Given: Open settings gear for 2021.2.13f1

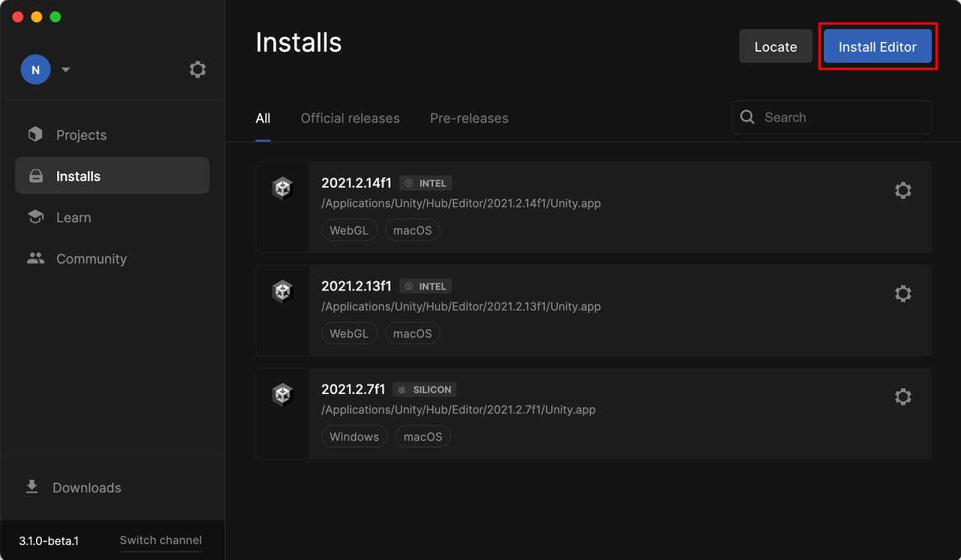Looking at the screenshot, I should [x=903, y=294].
